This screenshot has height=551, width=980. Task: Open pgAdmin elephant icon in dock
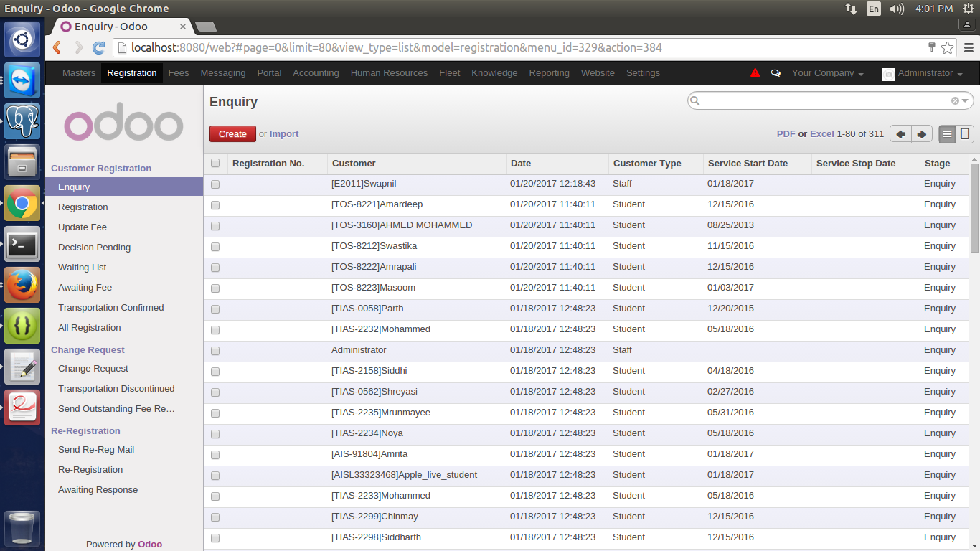[x=22, y=121]
